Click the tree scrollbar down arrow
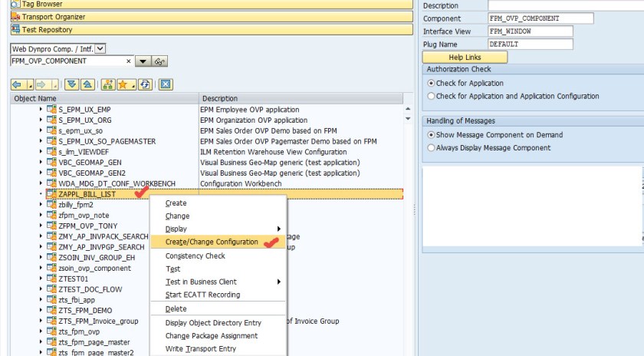 408,119
